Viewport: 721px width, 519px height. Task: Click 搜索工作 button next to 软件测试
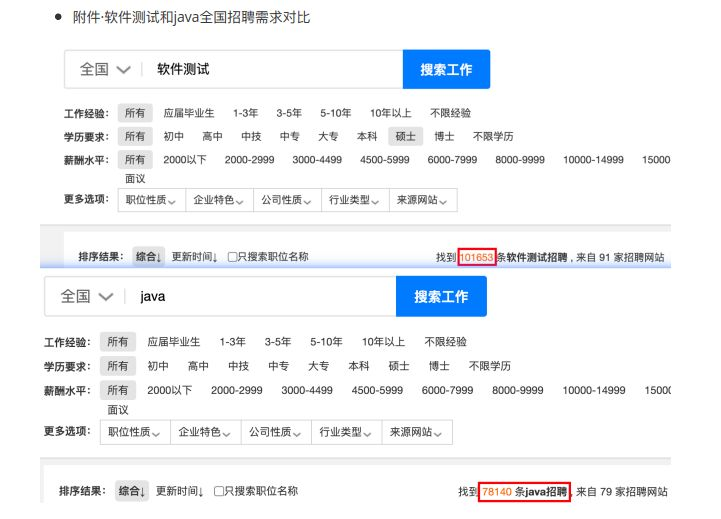click(446, 69)
